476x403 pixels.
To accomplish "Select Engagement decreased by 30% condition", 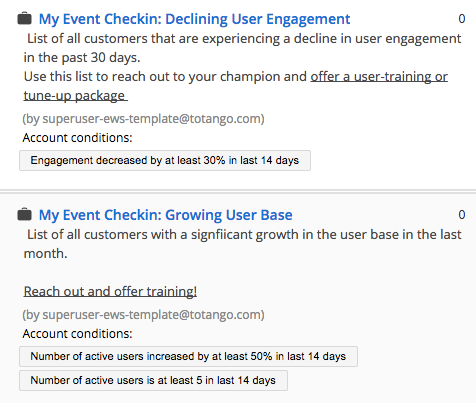I will pos(165,160).
